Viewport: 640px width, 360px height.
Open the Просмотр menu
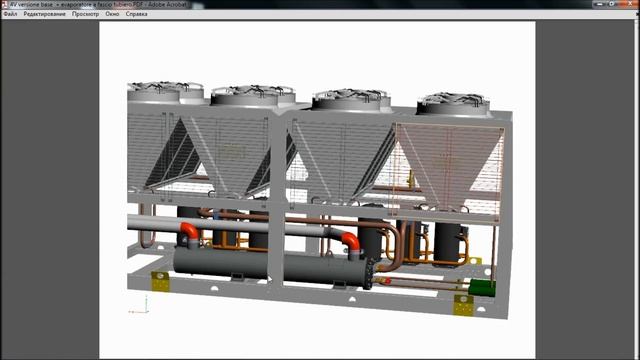coord(85,14)
